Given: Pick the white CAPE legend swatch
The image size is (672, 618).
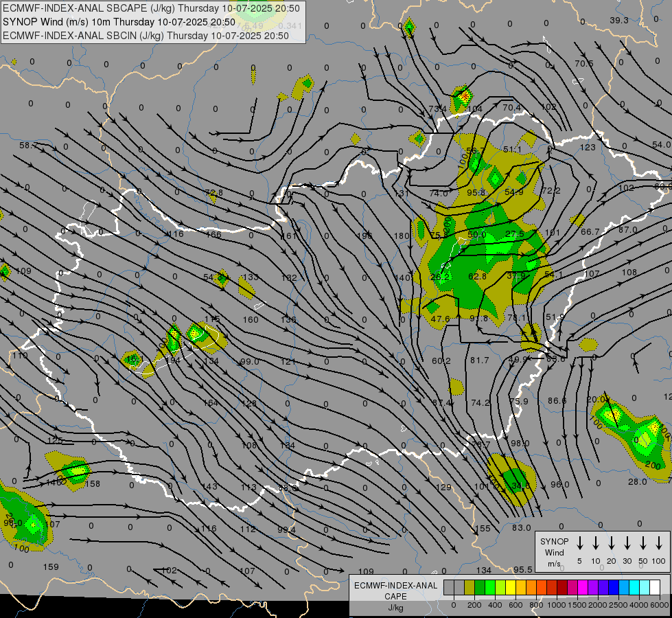Looking at the screenshot, I should [654, 588].
